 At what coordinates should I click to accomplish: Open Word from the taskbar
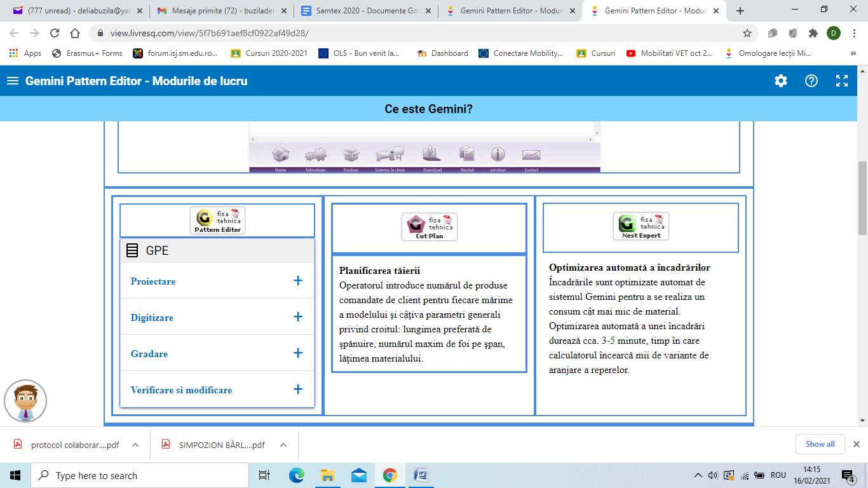pyautogui.click(x=421, y=475)
